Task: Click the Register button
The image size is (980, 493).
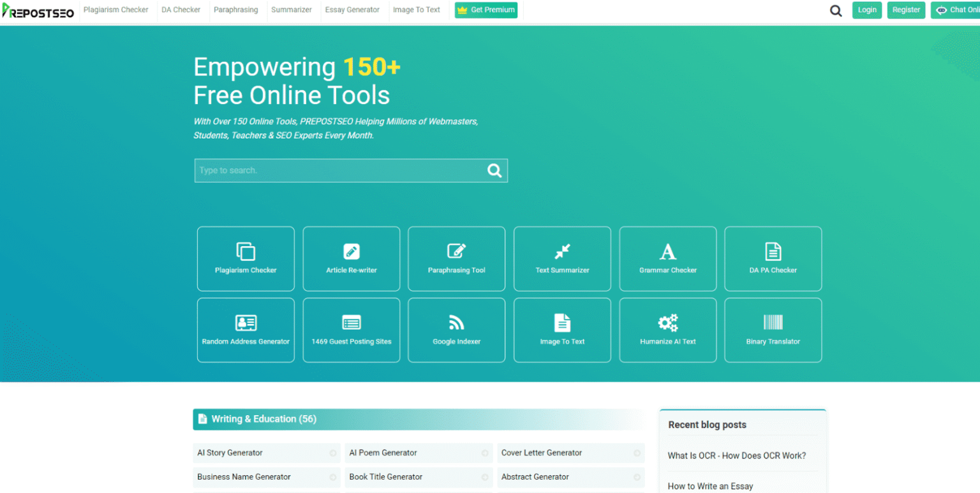Action: [906, 10]
